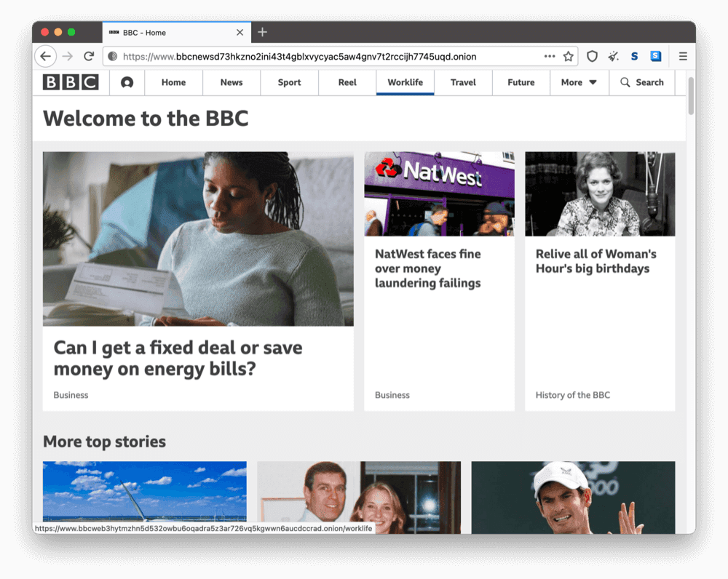This screenshot has width=728, height=579.
Task: Click the New Identity broom icon
Action: 614,56
